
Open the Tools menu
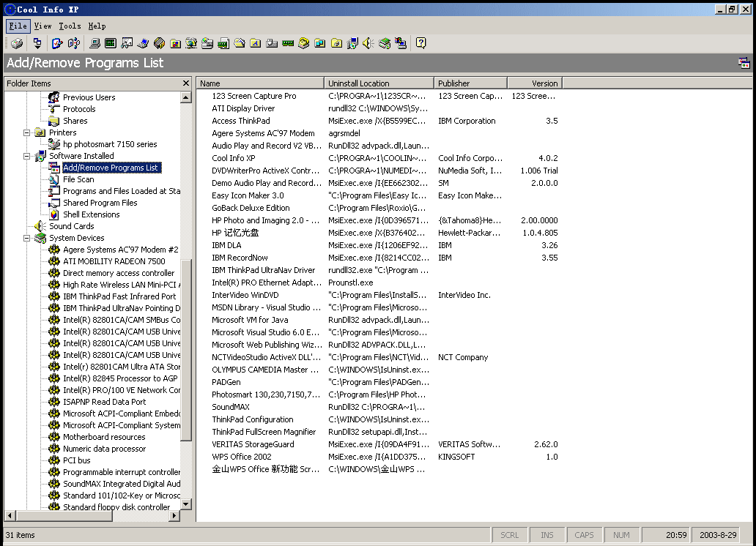tap(70, 26)
